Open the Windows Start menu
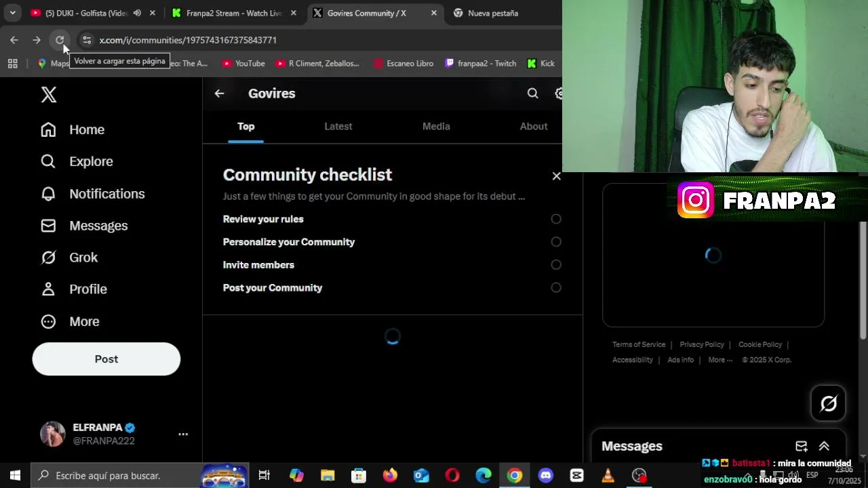 point(15,475)
